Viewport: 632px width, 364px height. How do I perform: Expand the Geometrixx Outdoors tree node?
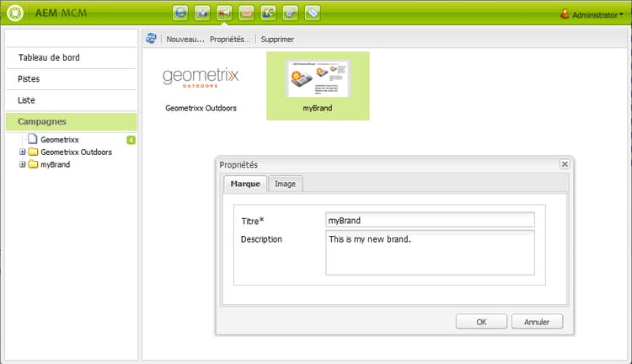click(x=23, y=152)
